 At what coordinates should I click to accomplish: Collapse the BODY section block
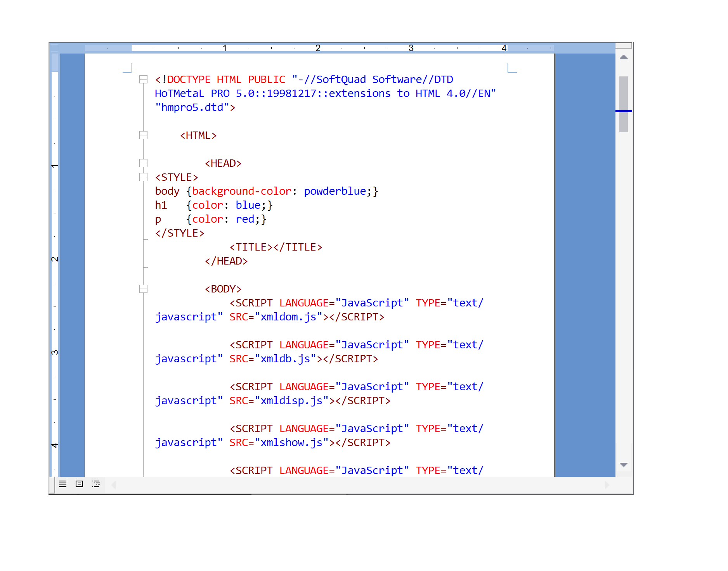[144, 289]
